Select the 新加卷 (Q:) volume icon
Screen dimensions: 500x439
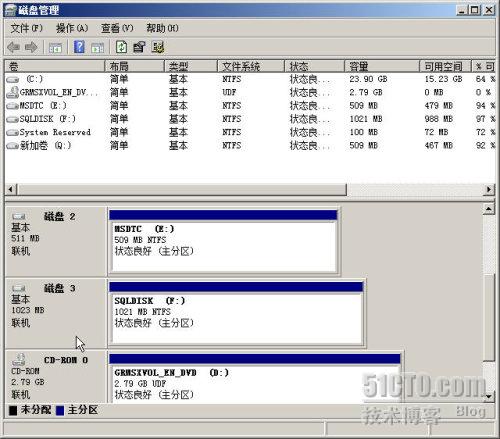click(x=12, y=146)
